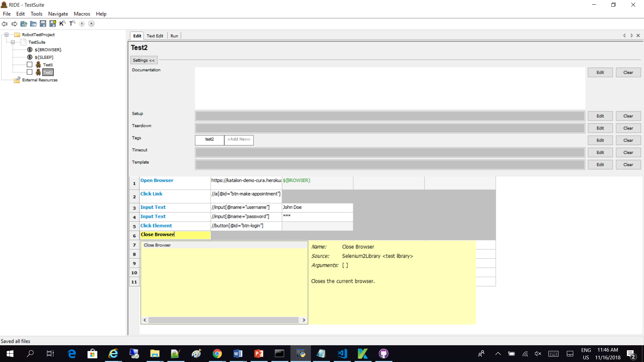This screenshot has height=362, width=644.
Task: Open Chrome from the Windows taskbar
Action: (217, 354)
